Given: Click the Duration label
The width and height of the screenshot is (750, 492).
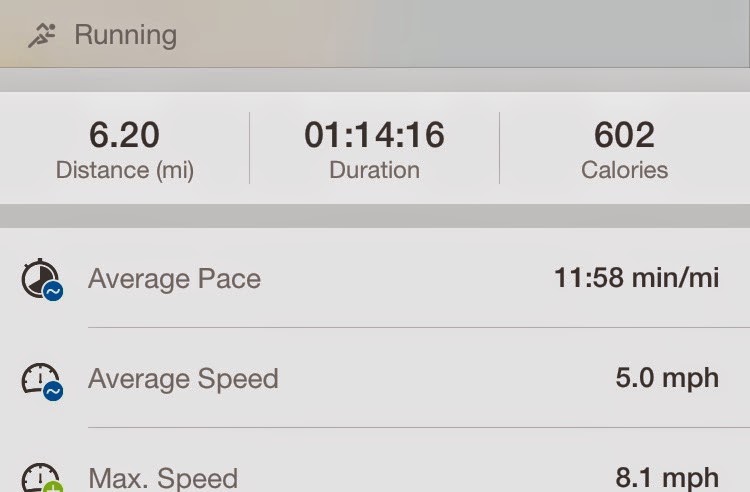Looking at the screenshot, I should (x=374, y=170).
